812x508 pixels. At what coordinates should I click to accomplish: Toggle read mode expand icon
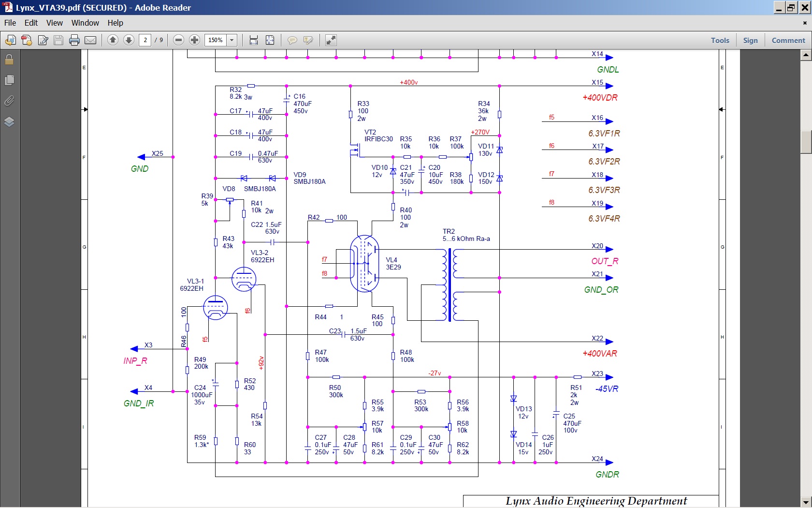coord(331,40)
